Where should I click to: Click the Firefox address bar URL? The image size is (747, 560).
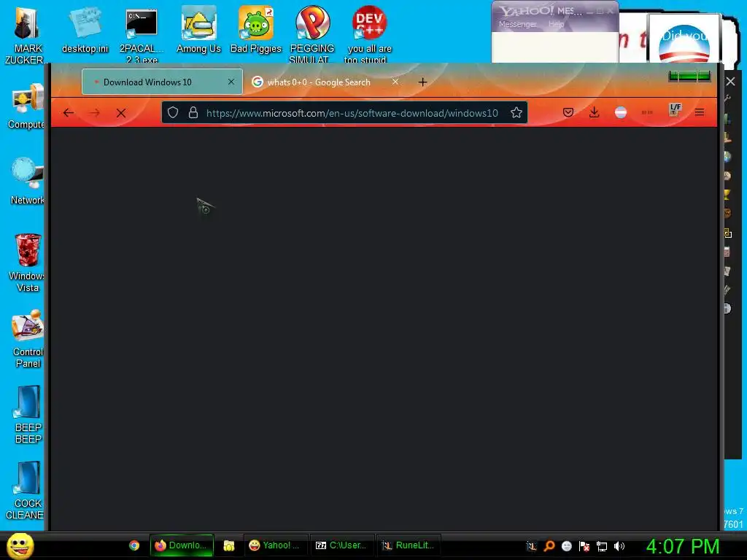(352, 113)
